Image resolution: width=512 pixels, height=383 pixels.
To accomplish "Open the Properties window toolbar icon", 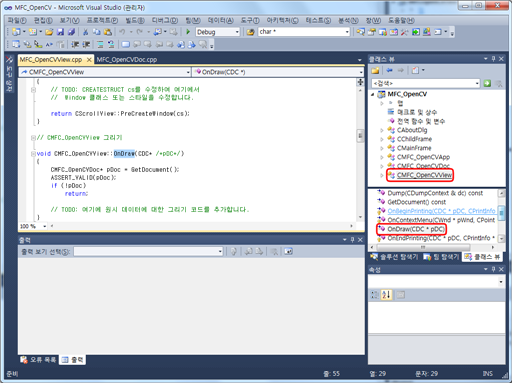I will point(371,32).
